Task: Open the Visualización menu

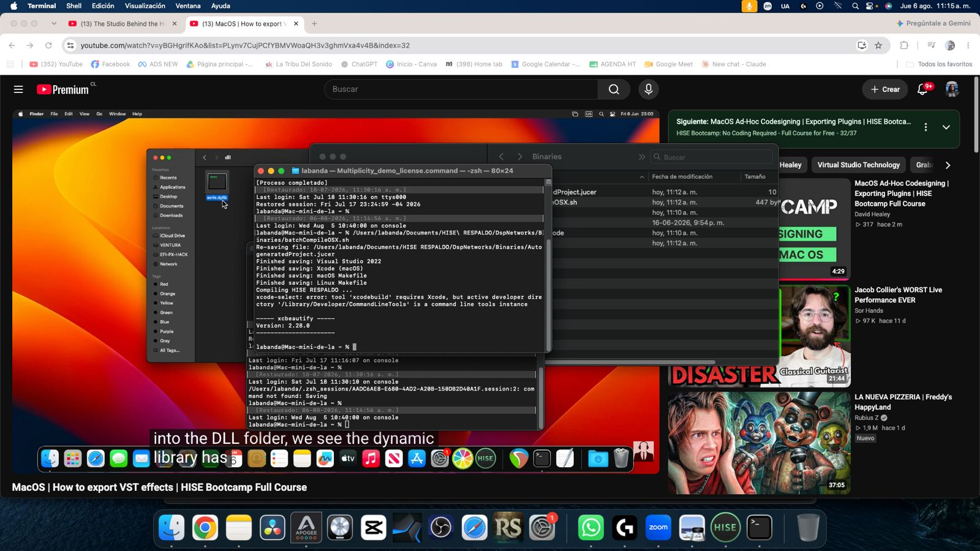Action: click(x=145, y=6)
